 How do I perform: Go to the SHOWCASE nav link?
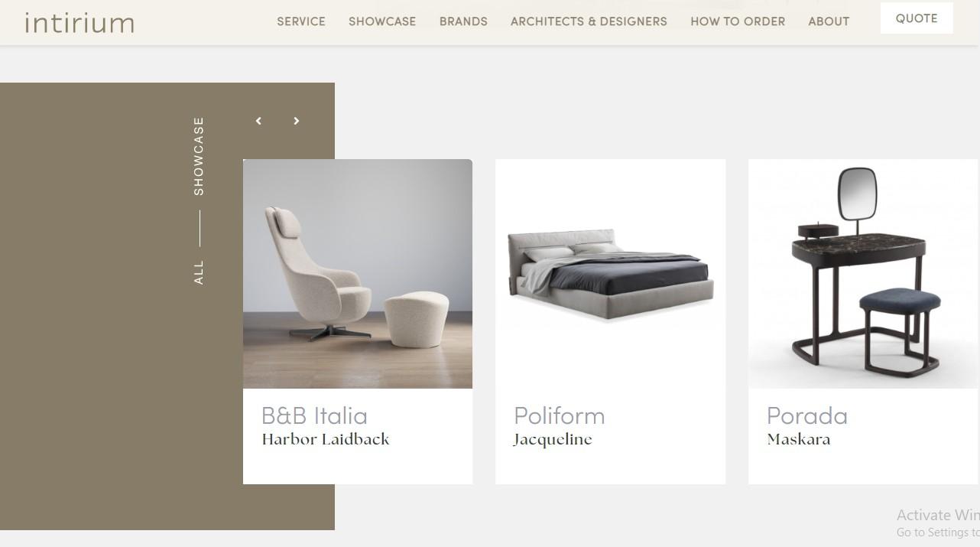click(382, 21)
